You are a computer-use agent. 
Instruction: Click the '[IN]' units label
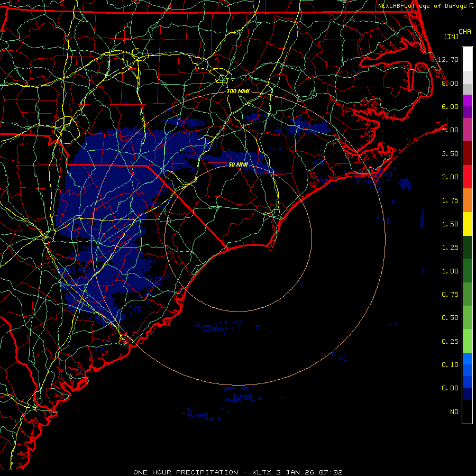point(452,36)
